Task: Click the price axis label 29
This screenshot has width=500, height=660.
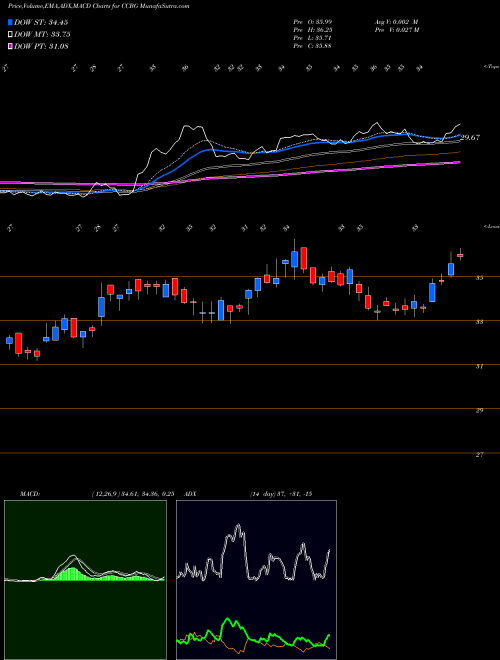Action: (479, 410)
